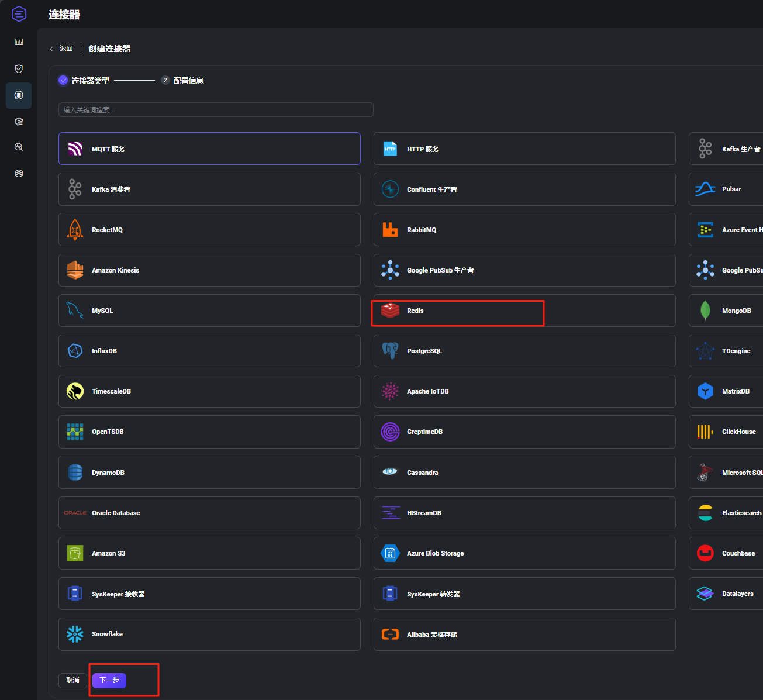Choose the MatrixDB blue icon
Screen dimensions: 763x700
(705, 391)
